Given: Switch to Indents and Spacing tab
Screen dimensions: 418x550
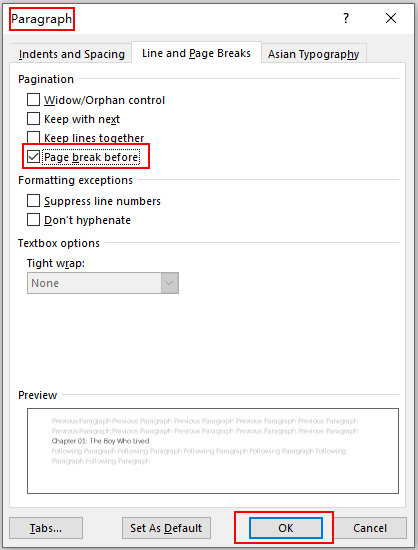Looking at the screenshot, I should coord(72,54).
